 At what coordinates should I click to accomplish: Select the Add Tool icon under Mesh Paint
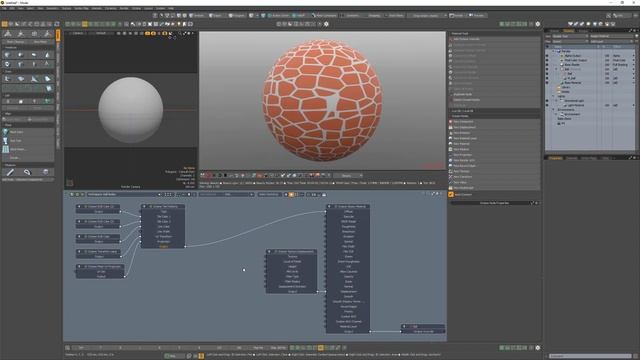point(6,140)
